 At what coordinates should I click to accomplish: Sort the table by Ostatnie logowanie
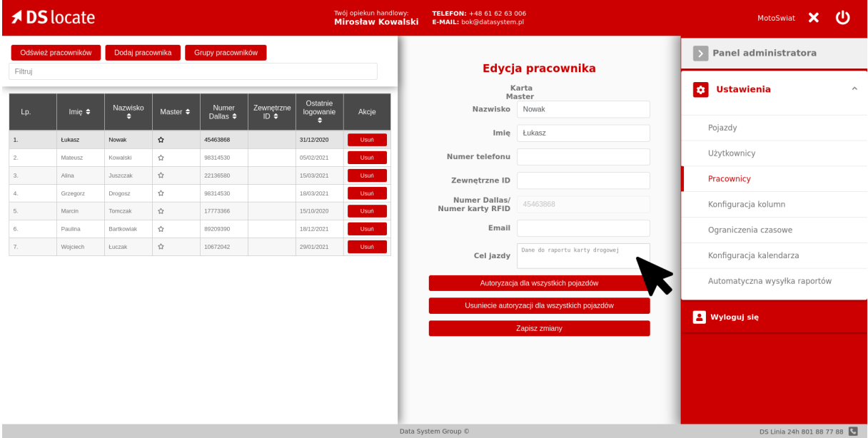320,121
